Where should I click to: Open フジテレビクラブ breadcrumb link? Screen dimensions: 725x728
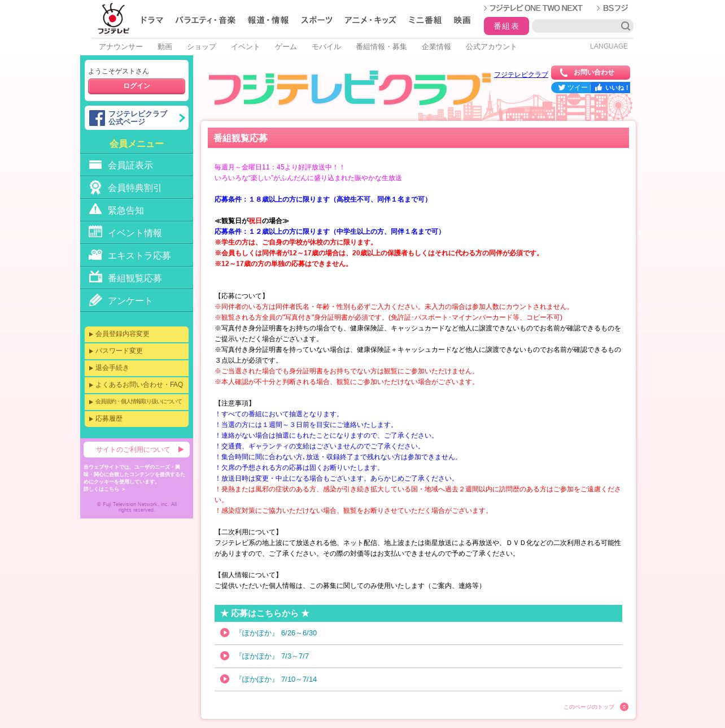521,75
